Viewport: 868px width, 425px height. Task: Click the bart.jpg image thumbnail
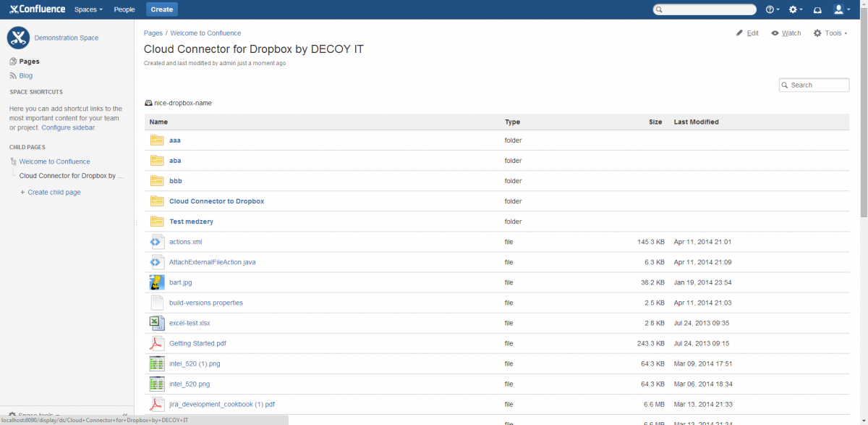(x=157, y=282)
